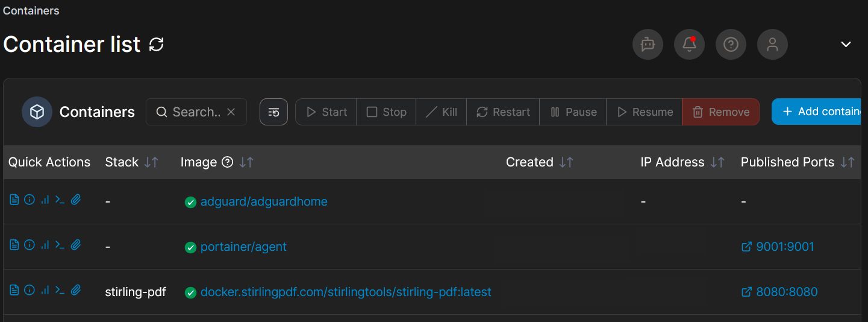
Task: Open stats chart icon for portainer/agent row
Action: [45, 245]
